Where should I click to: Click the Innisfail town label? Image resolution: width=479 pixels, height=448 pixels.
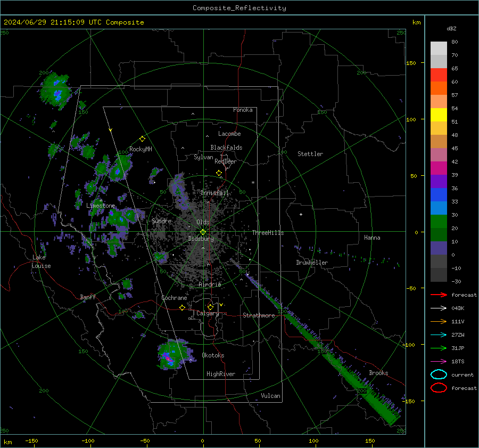[x=214, y=193]
